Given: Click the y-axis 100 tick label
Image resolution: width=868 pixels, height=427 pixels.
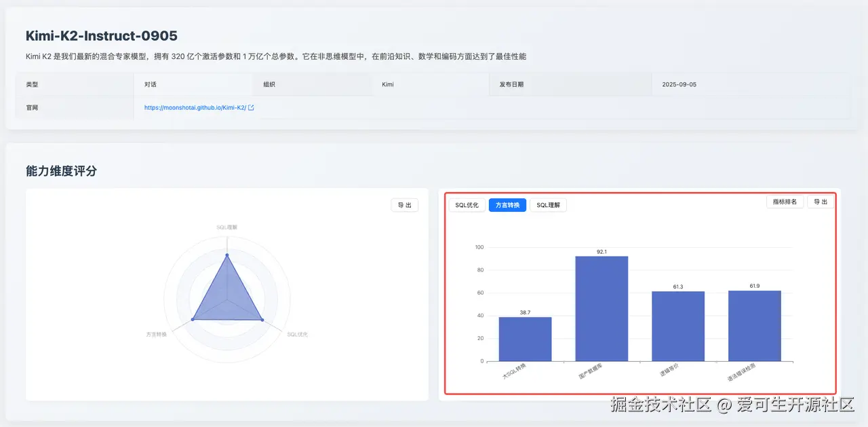Looking at the screenshot, I should click(479, 247).
